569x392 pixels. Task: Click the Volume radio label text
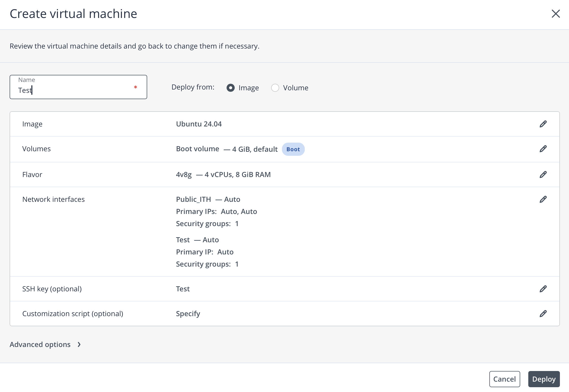295,88
